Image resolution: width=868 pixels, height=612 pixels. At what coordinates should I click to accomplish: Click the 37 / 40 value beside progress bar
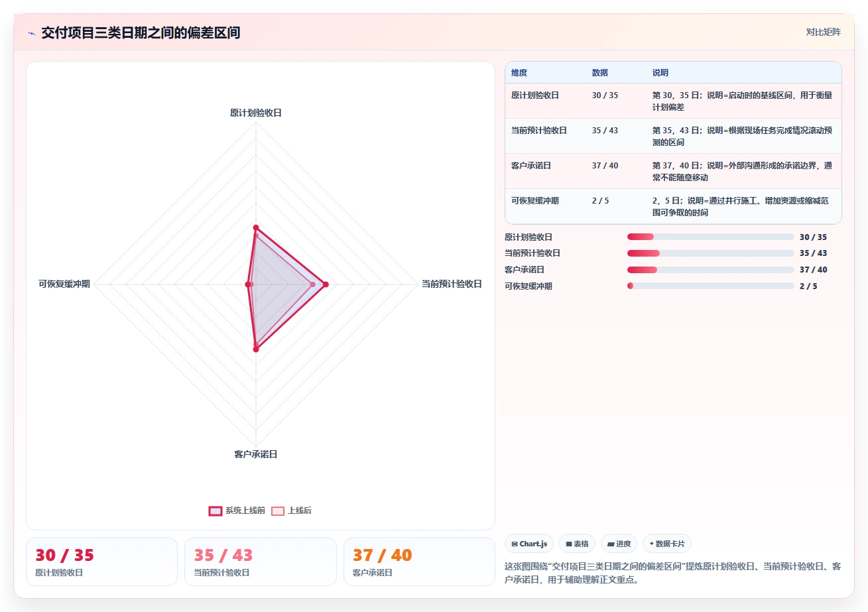click(x=813, y=270)
